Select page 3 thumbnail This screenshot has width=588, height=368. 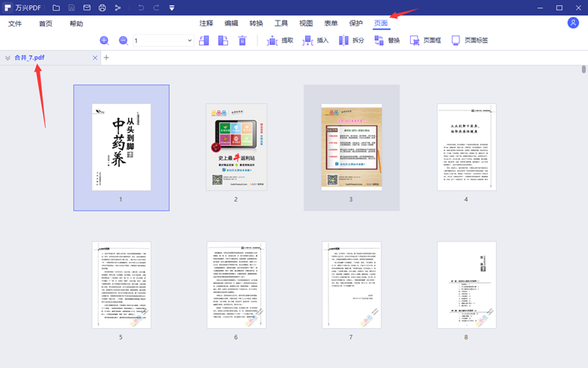(351, 147)
